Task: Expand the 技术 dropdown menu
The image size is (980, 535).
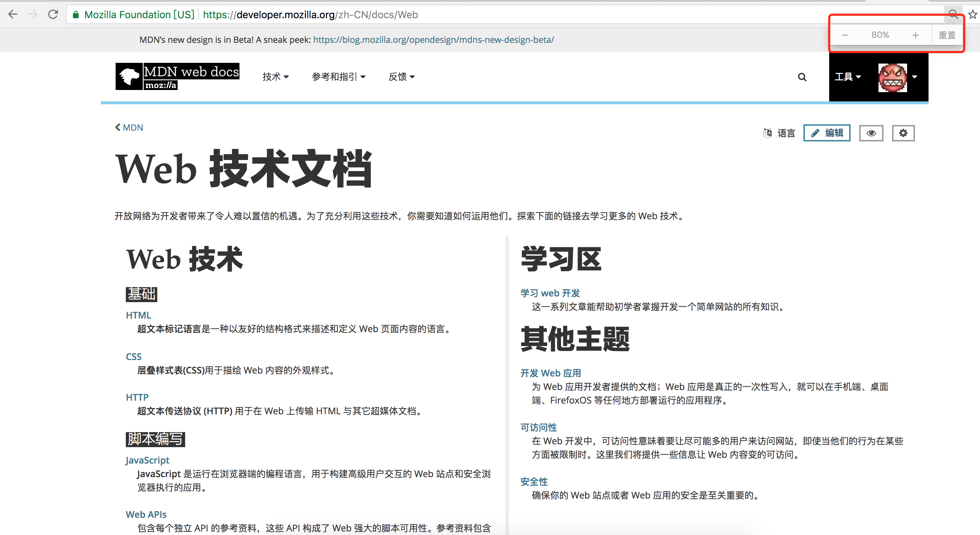Action: click(276, 77)
